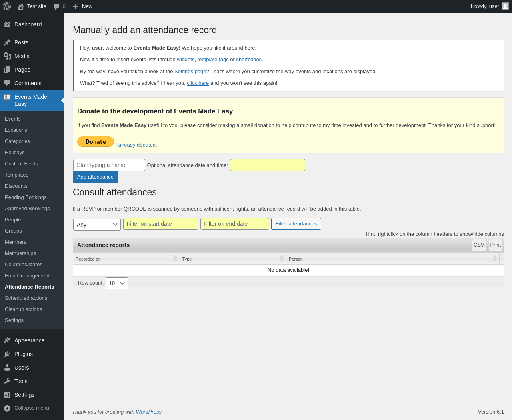Open Groups submenu item
Viewport: 512px width, 420px height.
[x=13, y=231]
